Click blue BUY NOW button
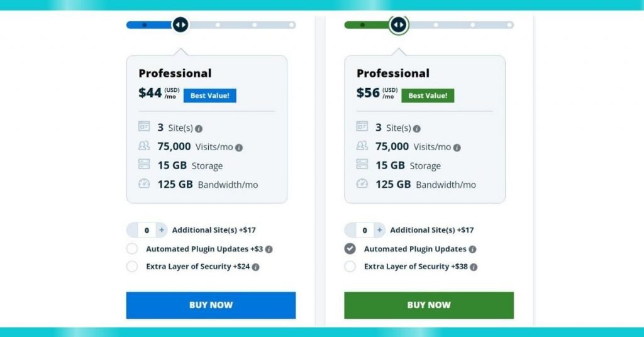Screen dimensions: 644x337 pyautogui.click(x=211, y=305)
